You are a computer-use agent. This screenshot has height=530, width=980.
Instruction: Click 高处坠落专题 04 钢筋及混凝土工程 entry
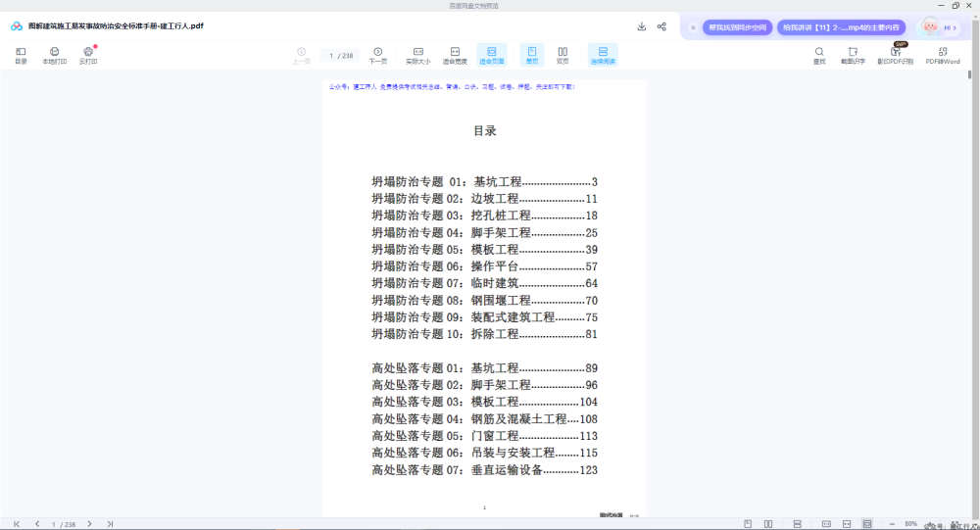tap(484, 418)
